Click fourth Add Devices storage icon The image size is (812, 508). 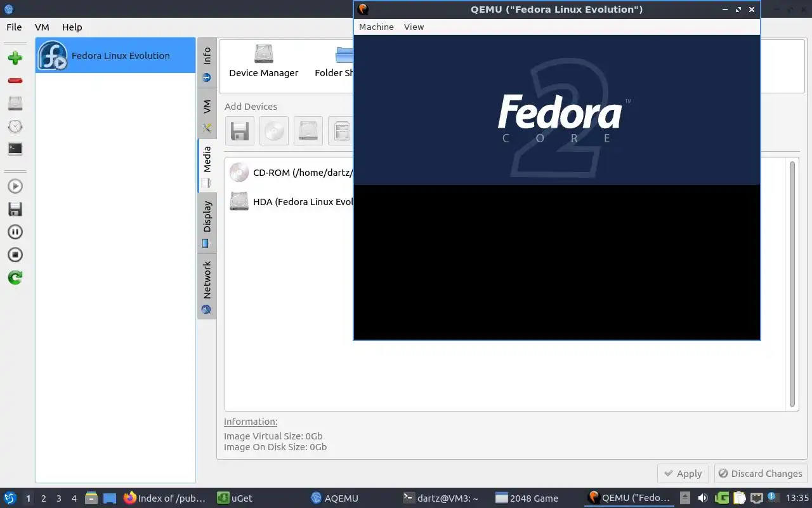[x=341, y=131]
